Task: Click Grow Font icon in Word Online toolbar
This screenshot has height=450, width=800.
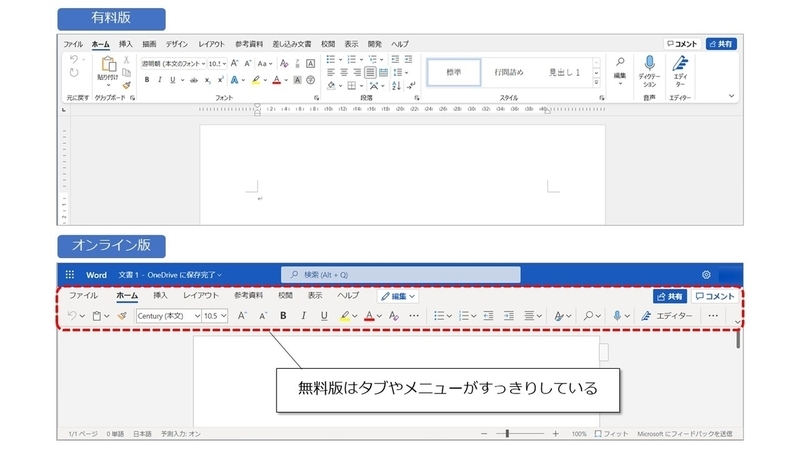Action: tap(242, 316)
